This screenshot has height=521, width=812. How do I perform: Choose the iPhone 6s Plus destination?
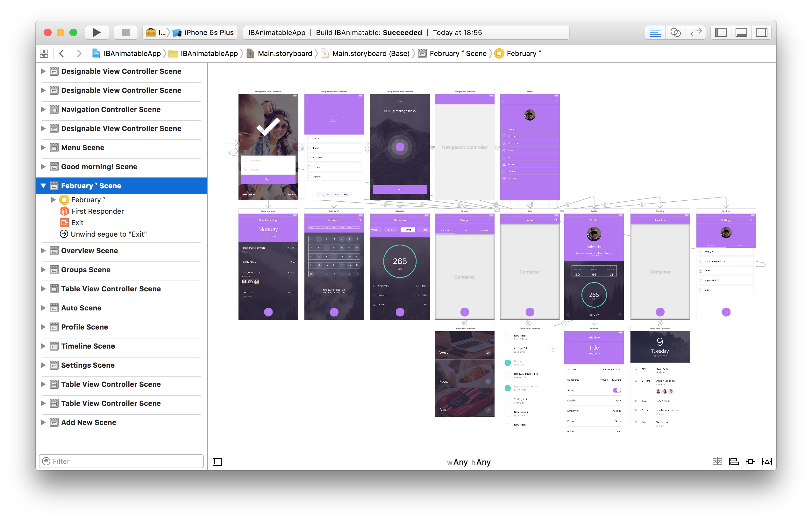pyautogui.click(x=209, y=32)
